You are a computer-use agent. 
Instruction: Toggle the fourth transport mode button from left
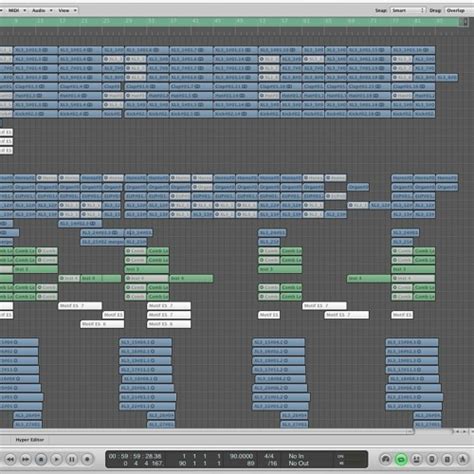point(432,459)
